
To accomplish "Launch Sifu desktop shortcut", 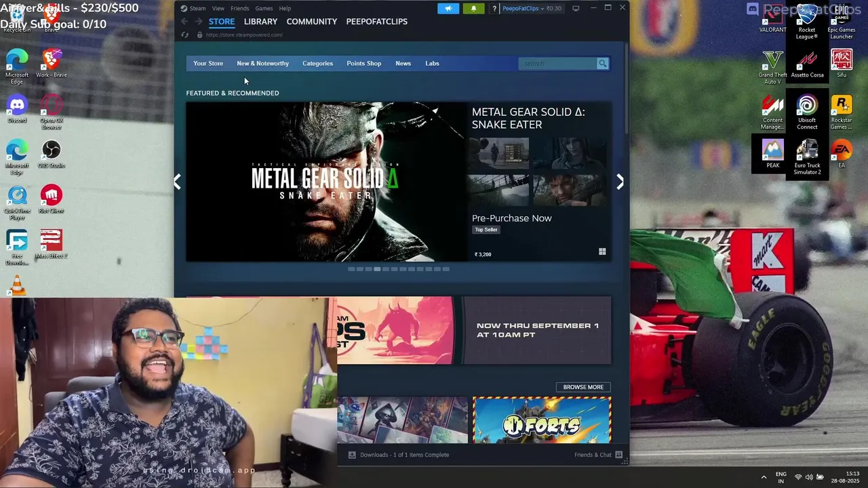I will click(x=842, y=64).
